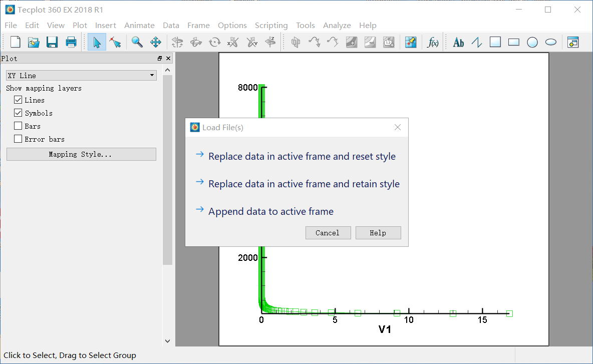The width and height of the screenshot is (593, 364).
Task: Open the Insert menu
Action: (106, 26)
